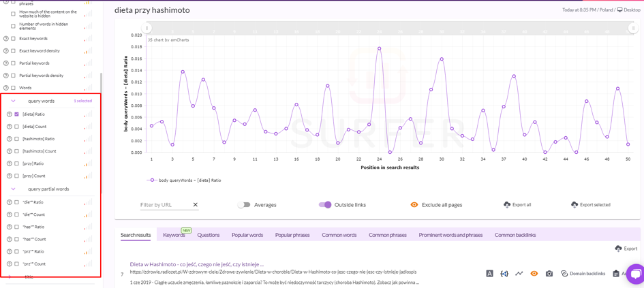The width and height of the screenshot is (644, 288).
Task: Open the Popular phrases tab
Action: (292, 235)
